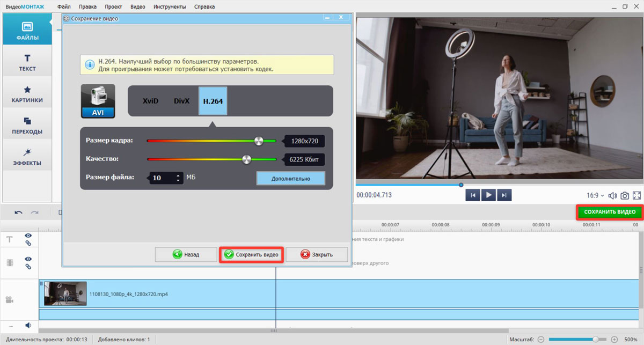Viewport: 644px width, 345px height.
Task: Mute the audio track speaker icon
Action: pos(28,325)
